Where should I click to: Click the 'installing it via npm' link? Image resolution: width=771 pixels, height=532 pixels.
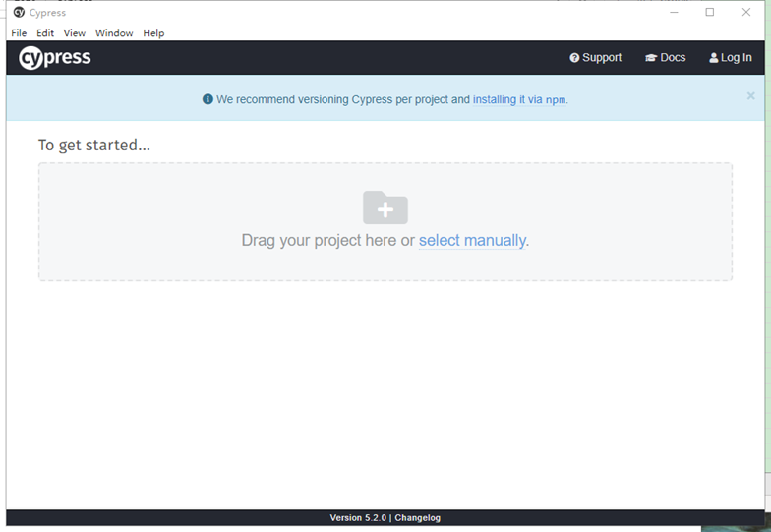[519, 100]
